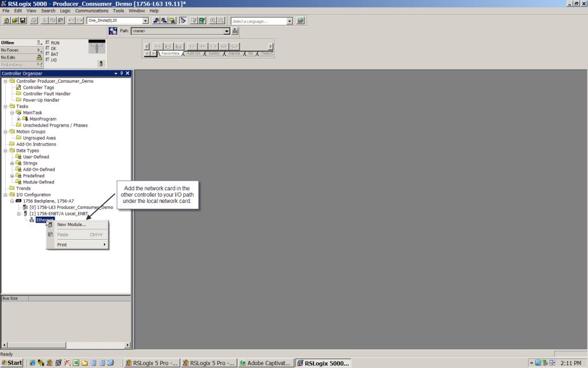Switch to the Safety instruction tab

click(214, 53)
